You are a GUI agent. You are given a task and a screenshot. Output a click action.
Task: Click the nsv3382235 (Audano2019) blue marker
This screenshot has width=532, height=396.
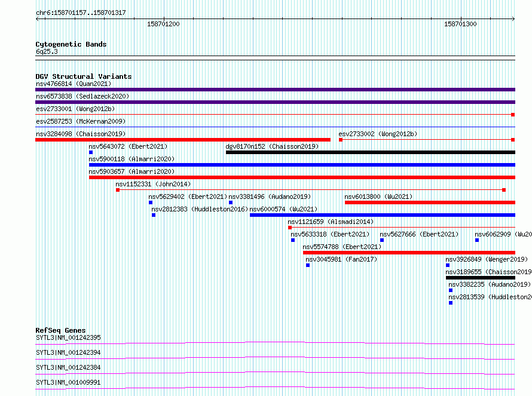point(451,290)
